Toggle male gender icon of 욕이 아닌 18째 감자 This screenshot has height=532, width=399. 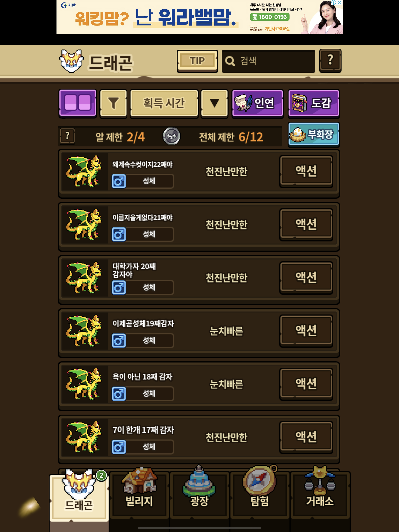point(119,394)
